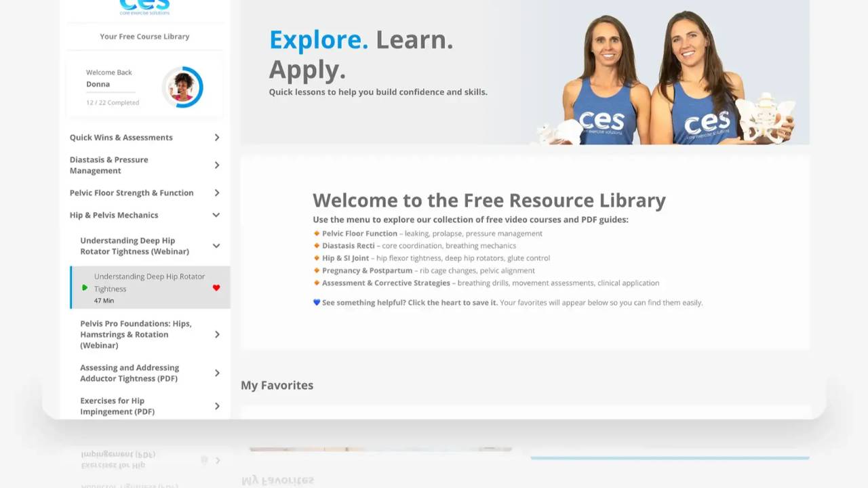Click the green play icon beside Understanding Deep Hip Rotator Tightness
Screen dimensions: 868x488
coord(85,288)
